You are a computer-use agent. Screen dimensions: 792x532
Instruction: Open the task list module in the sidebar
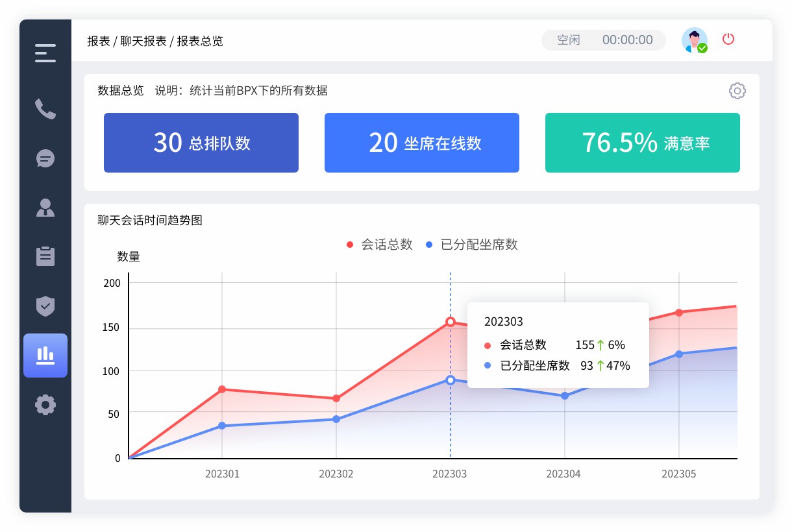(45, 256)
